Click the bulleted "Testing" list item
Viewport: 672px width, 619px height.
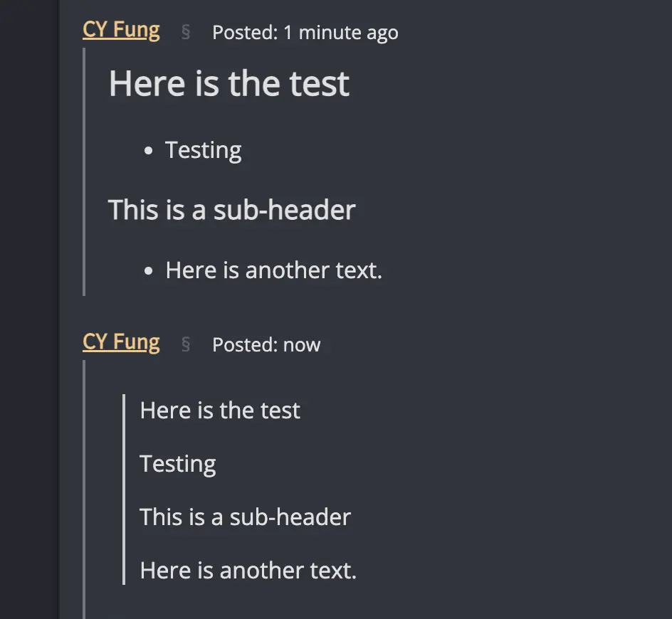203,150
